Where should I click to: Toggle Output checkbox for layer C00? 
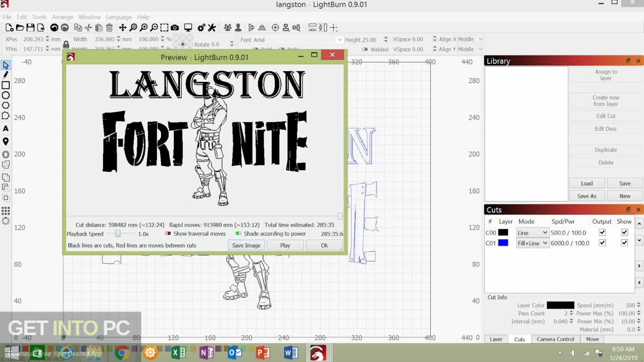[602, 232]
